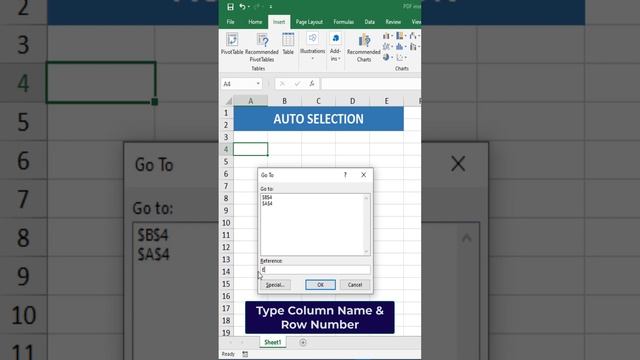Select row 5 header
640x360 pixels.
[226, 162]
